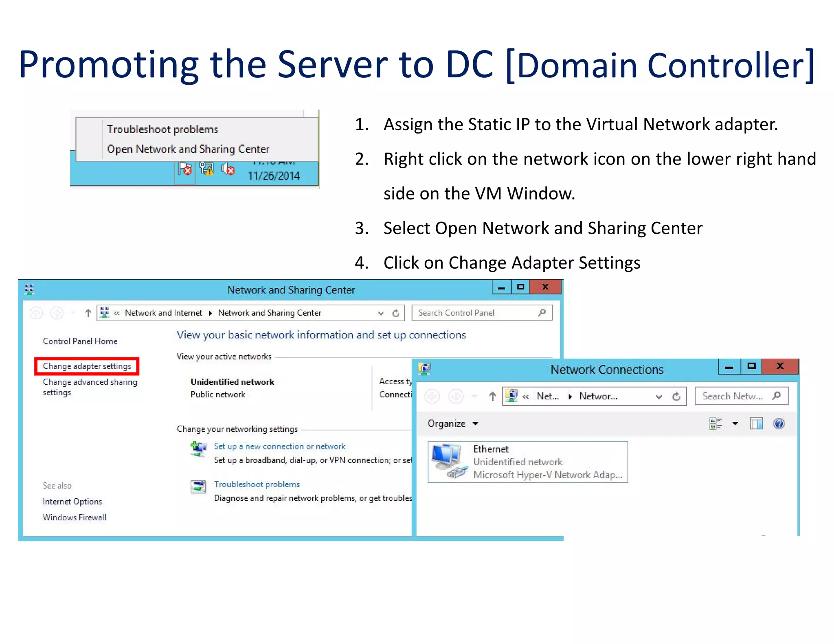This screenshot has height=644, width=834.
Task: Refresh the Network Connections window
Action: click(x=676, y=396)
